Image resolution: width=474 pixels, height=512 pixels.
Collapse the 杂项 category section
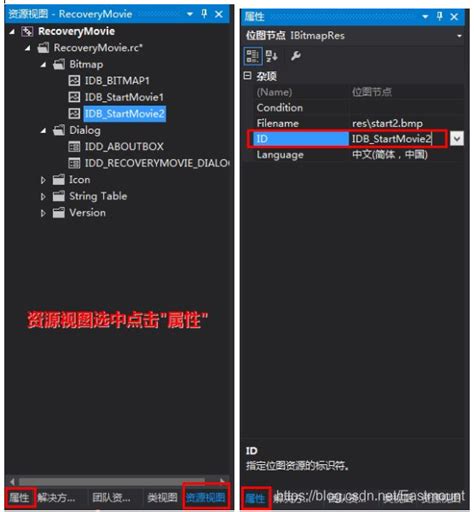(247, 76)
